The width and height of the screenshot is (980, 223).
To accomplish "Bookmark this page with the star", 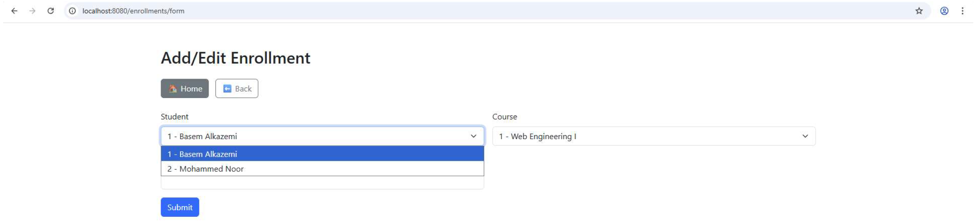I will click(x=919, y=11).
